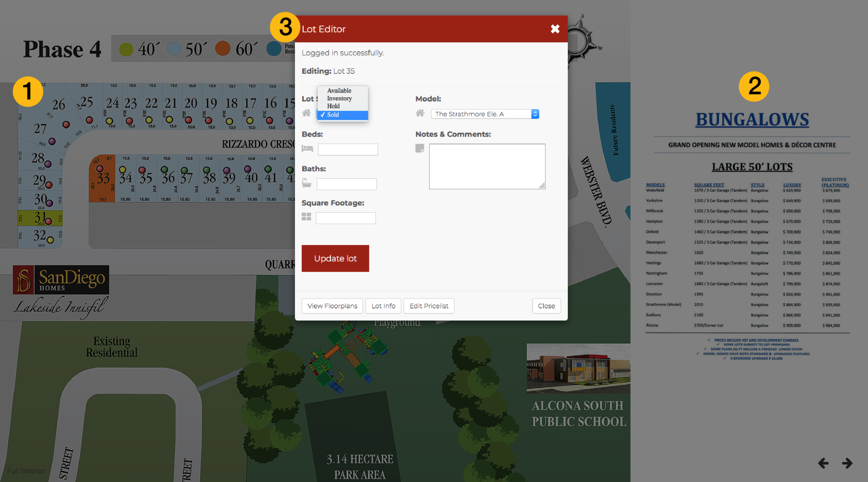Select lot 35 marker on siteplan

[142, 169]
